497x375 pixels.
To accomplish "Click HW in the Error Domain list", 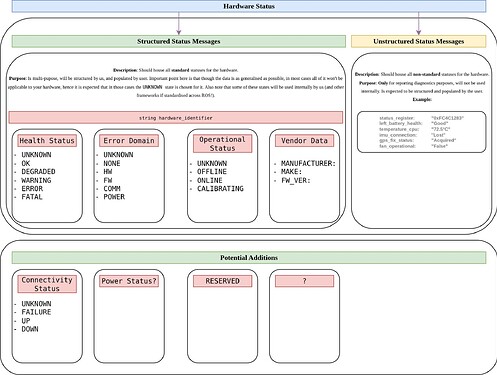I will [x=108, y=172].
